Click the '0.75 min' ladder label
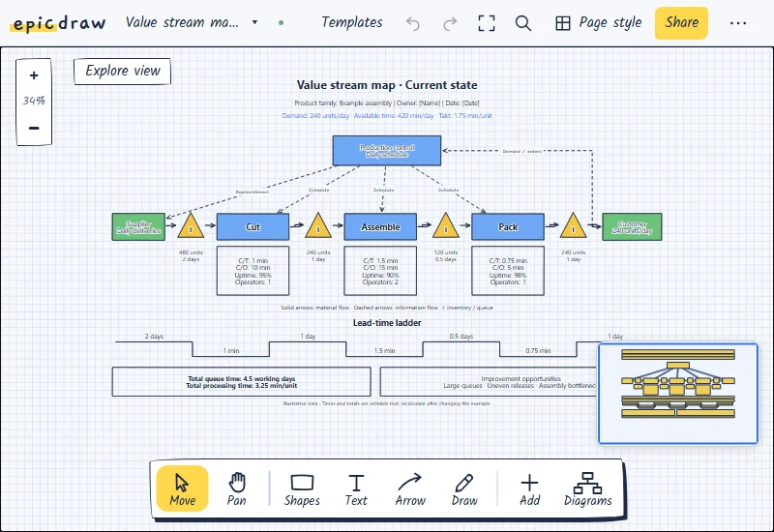774x532 pixels. 538,350
